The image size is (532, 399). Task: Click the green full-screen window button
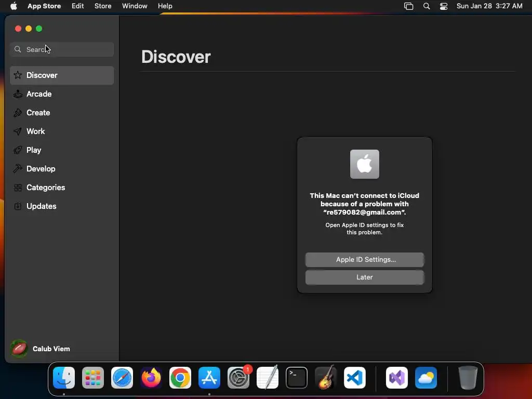pyautogui.click(x=39, y=29)
